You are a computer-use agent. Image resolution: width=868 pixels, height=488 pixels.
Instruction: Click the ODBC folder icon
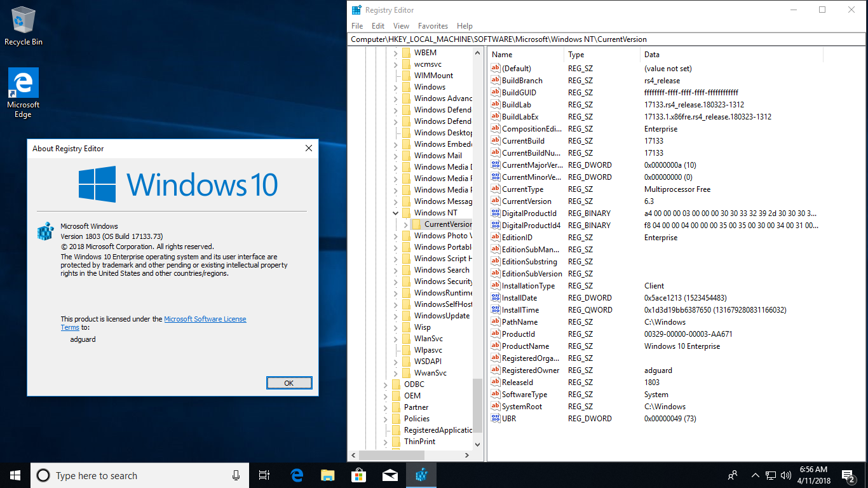click(x=396, y=384)
